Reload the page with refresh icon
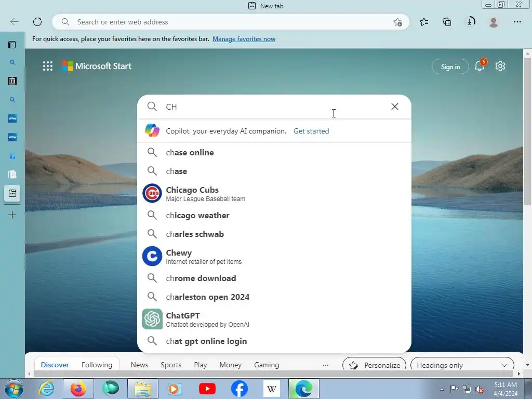 coord(37,22)
